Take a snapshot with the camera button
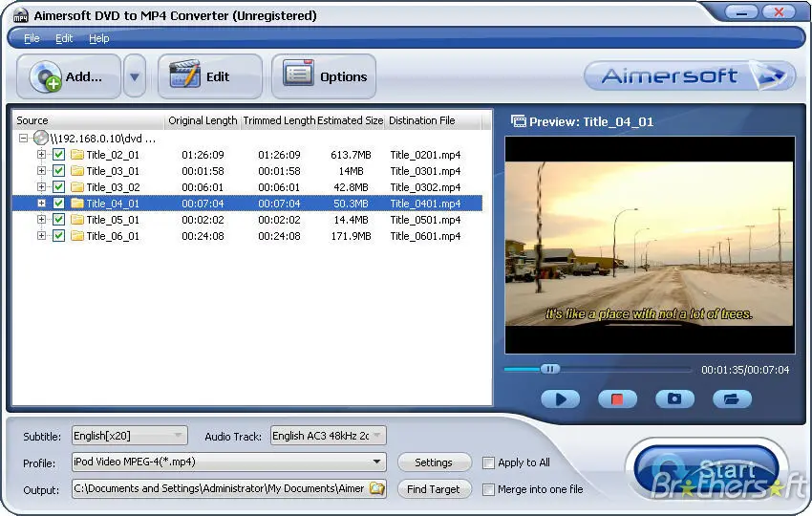The width and height of the screenshot is (812, 516). [674, 398]
